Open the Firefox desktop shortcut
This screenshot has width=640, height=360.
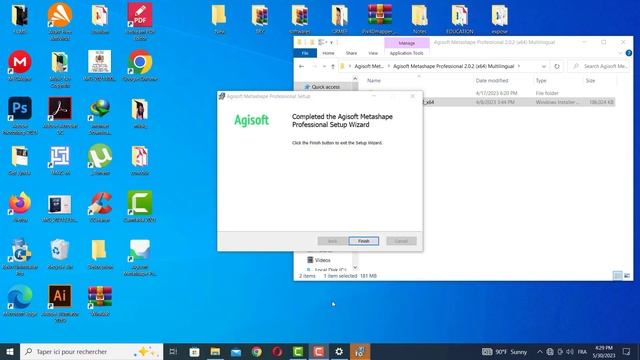pyautogui.click(x=20, y=207)
